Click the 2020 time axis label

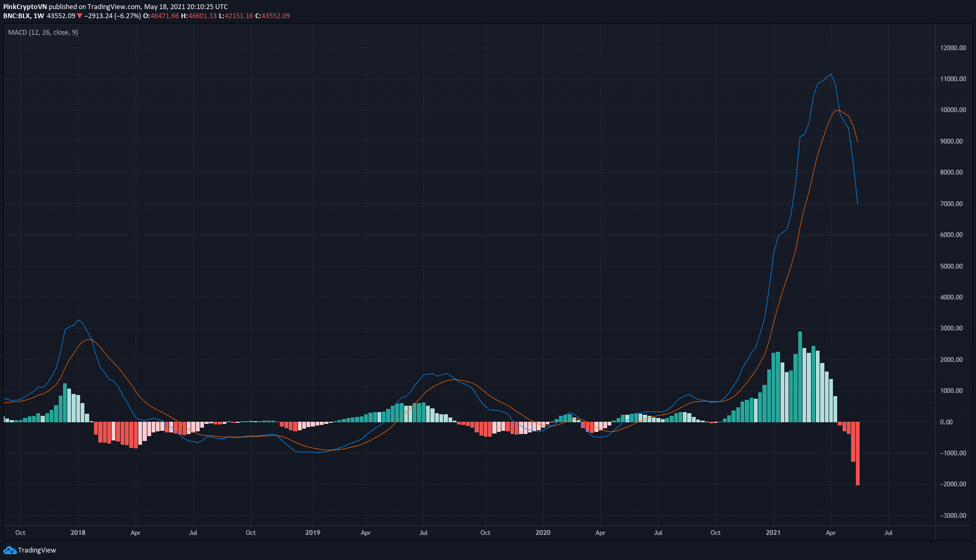pos(543,533)
